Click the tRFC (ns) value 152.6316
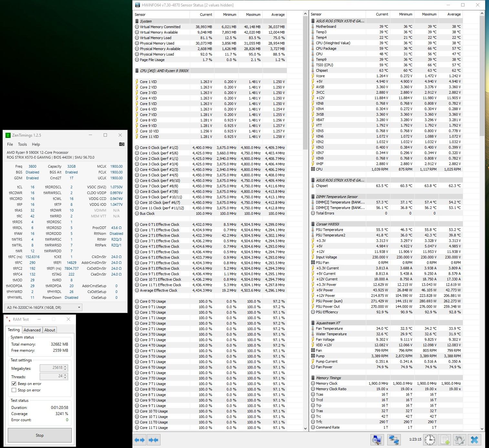Screen dimensions: 489x448 click(32, 257)
